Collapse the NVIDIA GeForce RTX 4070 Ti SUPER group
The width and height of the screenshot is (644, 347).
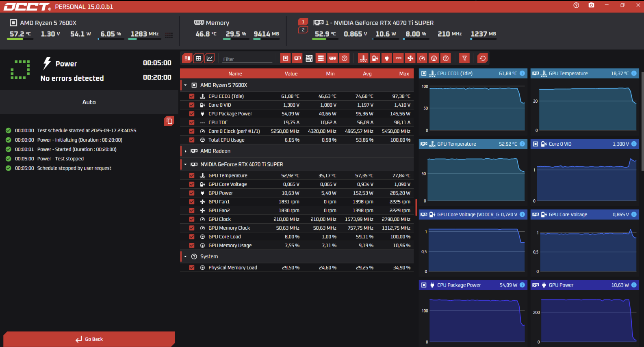coord(185,164)
